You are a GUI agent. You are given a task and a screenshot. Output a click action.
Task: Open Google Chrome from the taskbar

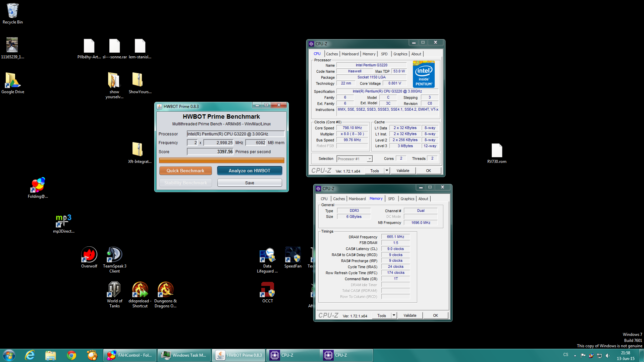point(71,355)
